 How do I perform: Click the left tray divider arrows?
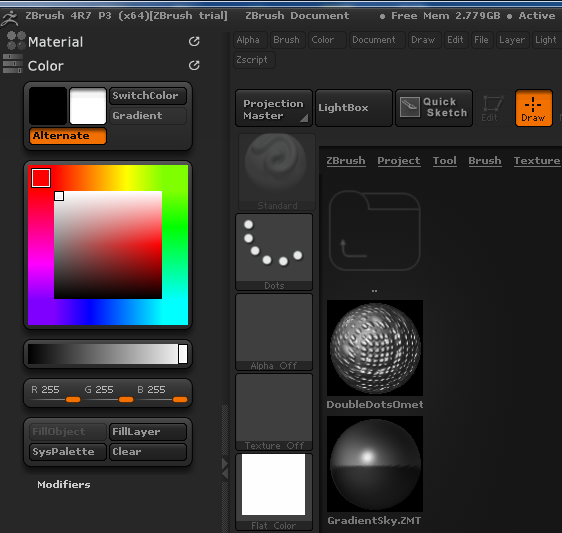click(x=225, y=468)
